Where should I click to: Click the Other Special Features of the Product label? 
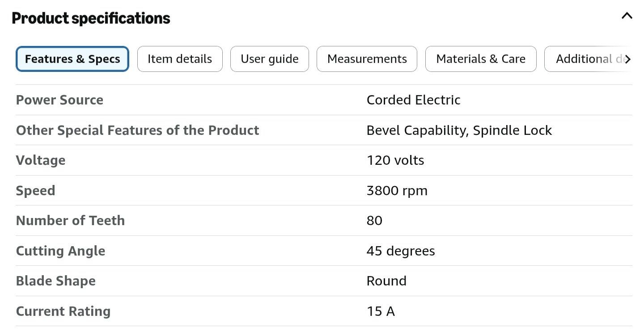click(138, 130)
